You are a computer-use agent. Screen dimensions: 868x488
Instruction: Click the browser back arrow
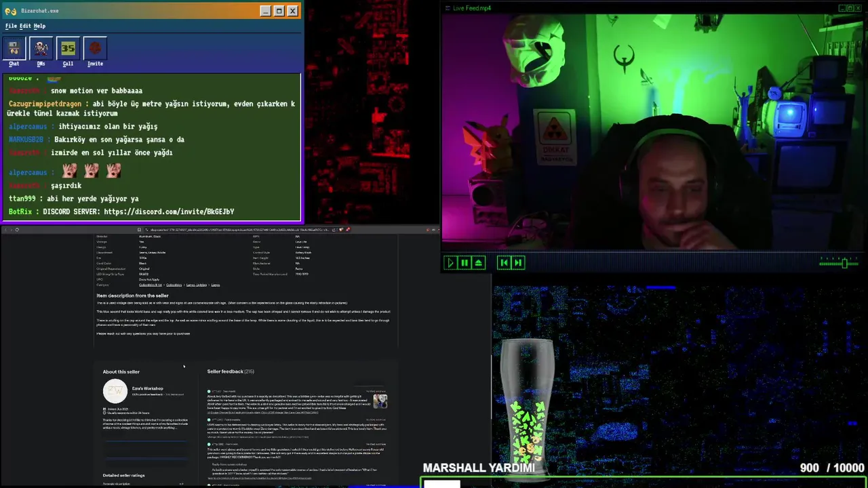point(6,230)
